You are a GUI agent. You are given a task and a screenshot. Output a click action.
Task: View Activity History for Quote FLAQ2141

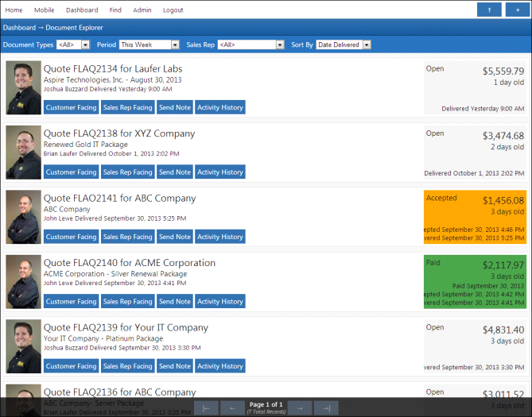point(219,237)
